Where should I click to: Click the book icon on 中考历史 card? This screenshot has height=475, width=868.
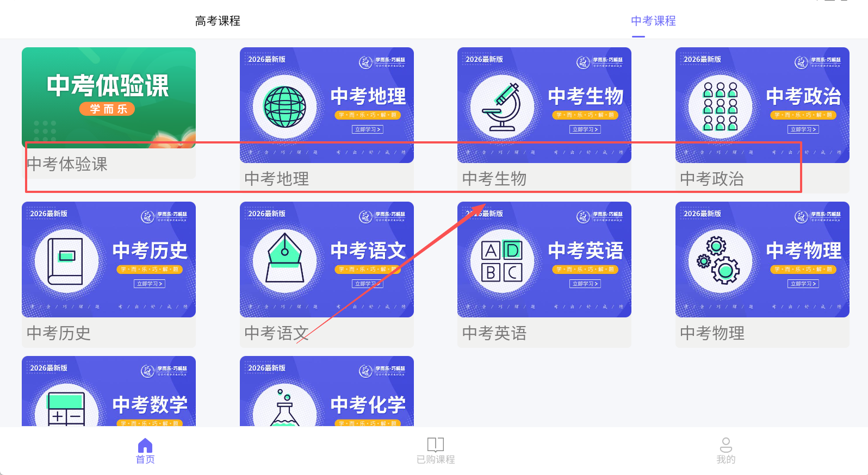(x=65, y=261)
